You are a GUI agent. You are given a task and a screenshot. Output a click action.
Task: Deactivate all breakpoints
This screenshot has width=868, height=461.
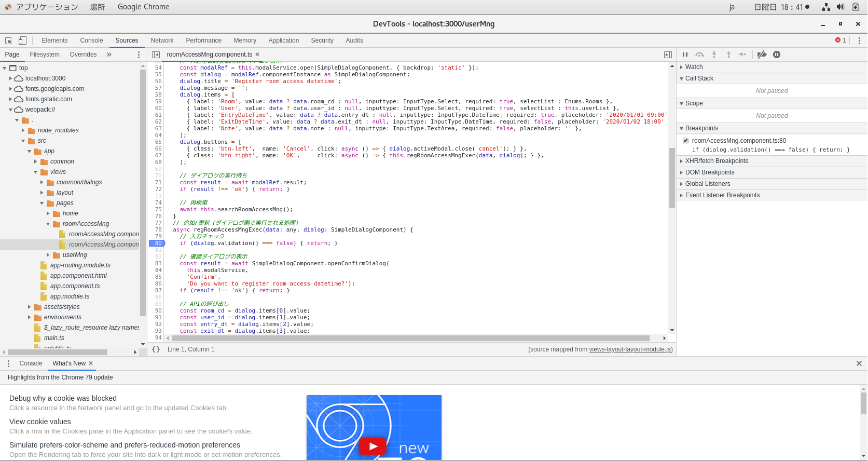(x=762, y=55)
